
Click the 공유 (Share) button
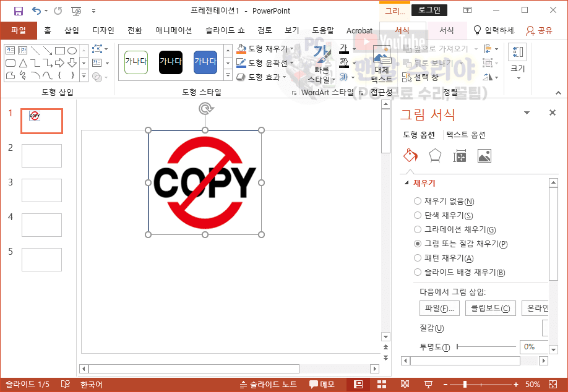tap(539, 30)
